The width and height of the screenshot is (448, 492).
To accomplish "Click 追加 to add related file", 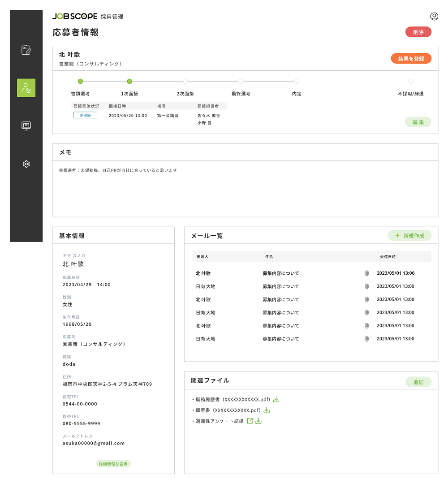I will [x=418, y=382].
